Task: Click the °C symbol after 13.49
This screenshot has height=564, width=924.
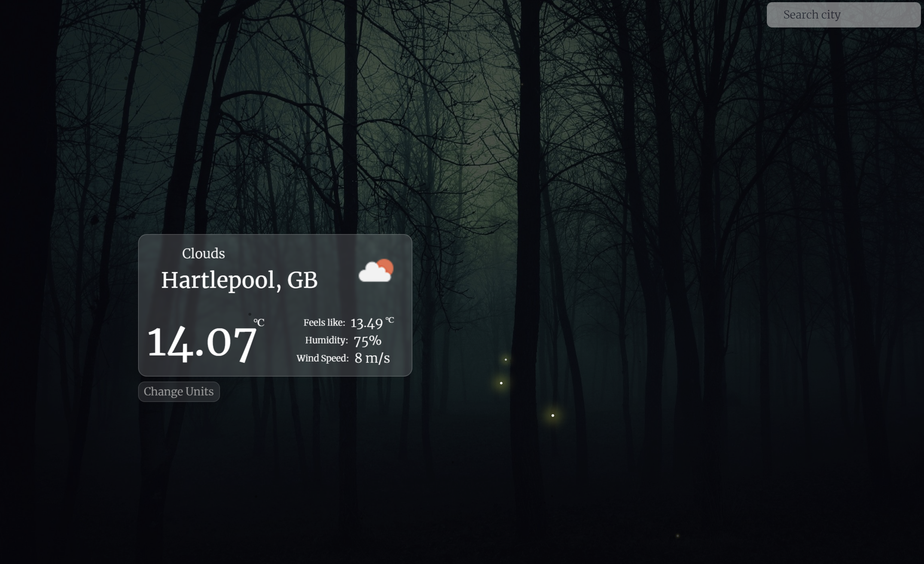Action: click(390, 320)
